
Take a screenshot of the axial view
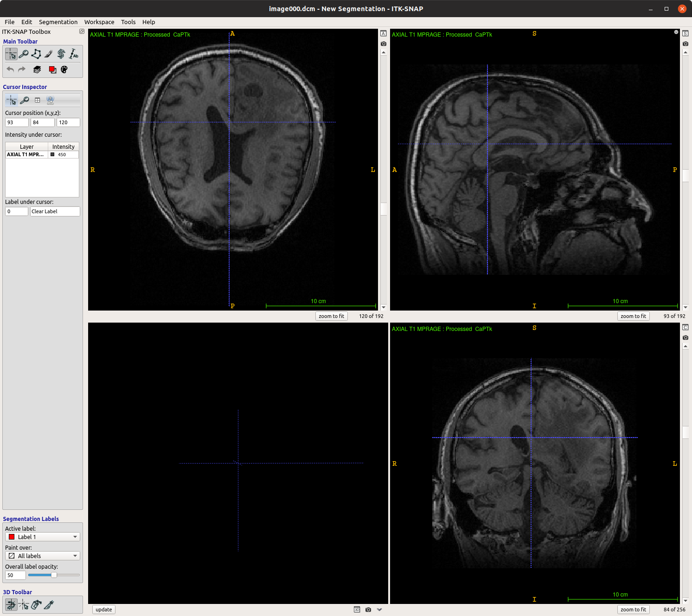tap(384, 44)
